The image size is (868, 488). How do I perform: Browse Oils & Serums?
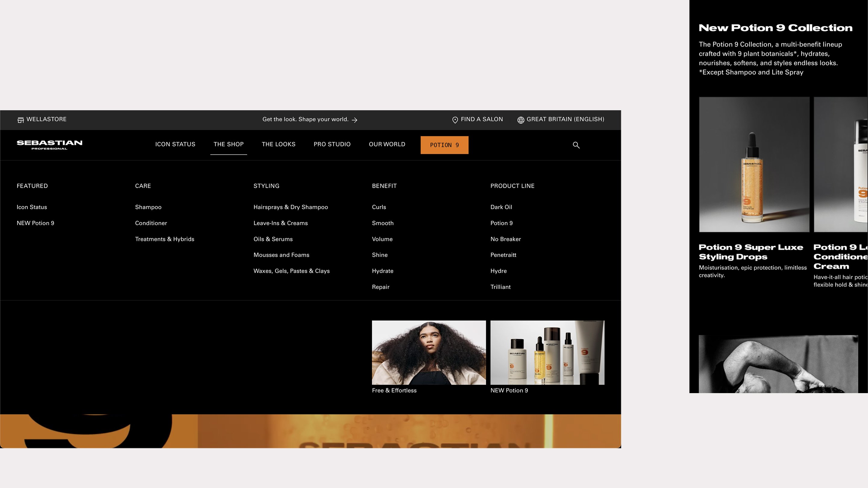(273, 239)
